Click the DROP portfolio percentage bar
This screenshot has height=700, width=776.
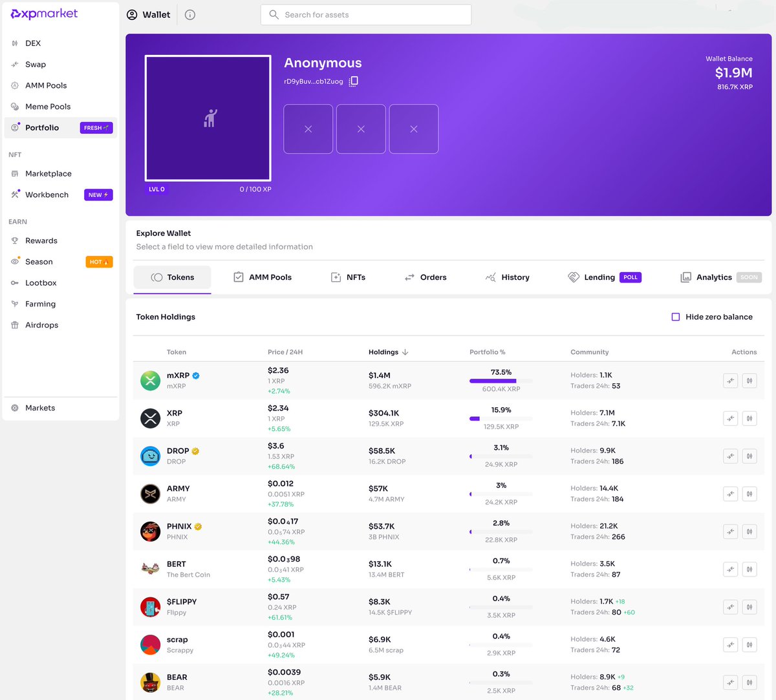click(501, 456)
